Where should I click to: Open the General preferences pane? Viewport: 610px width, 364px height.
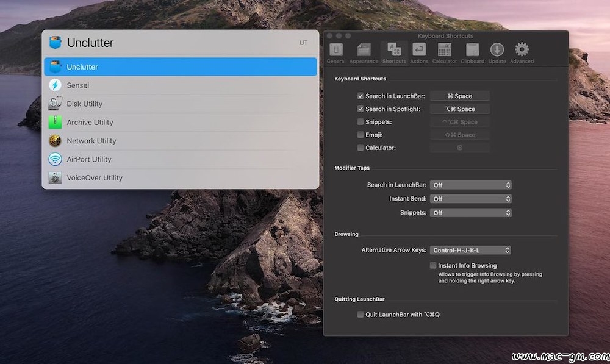tap(336, 53)
